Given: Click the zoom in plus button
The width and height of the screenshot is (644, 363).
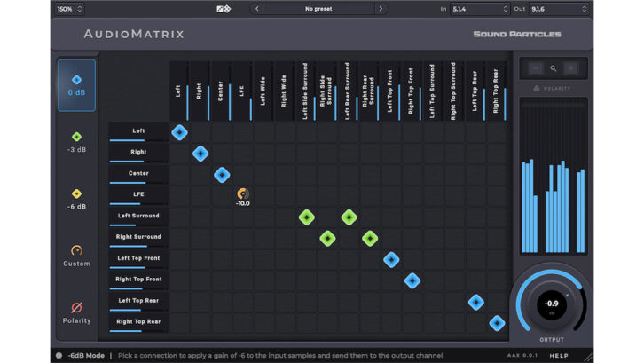Looking at the screenshot, I should 571,68.
